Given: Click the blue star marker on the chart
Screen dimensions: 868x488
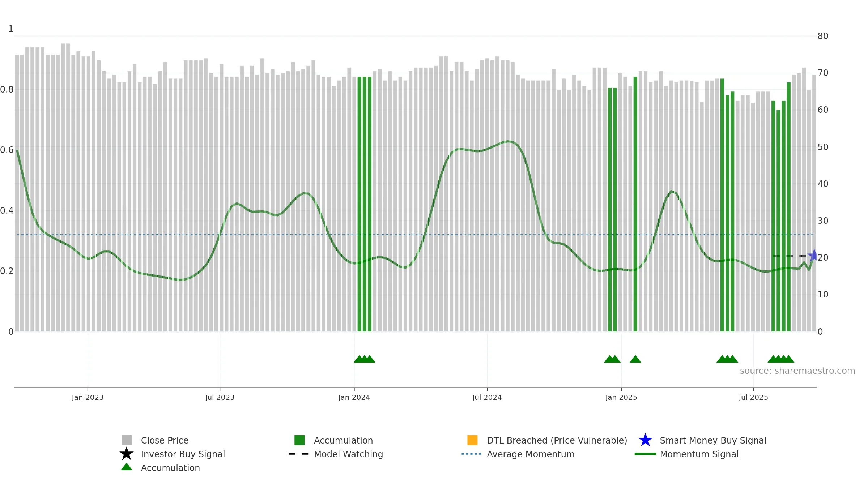Looking at the screenshot, I should pyautogui.click(x=814, y=256).
